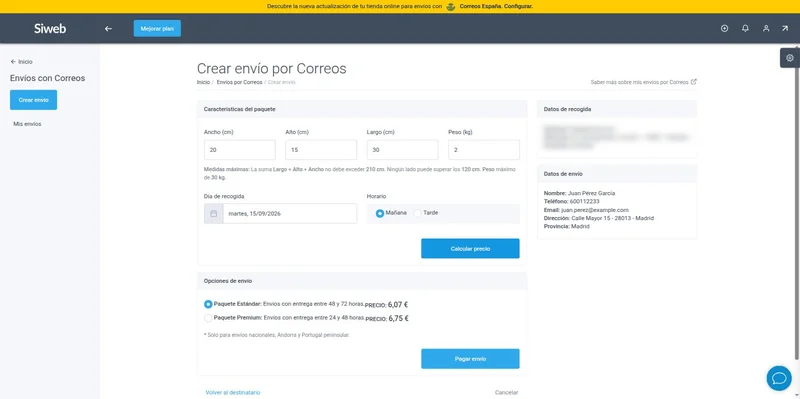Click the Ancho (cm) input field
This screenshot has height=399, width=800.
tap(240, 150)
